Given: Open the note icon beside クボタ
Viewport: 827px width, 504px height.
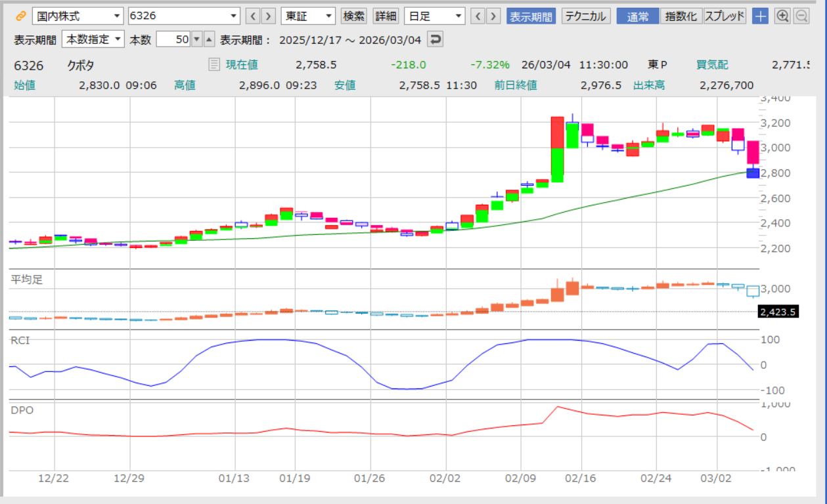Looking at the screenshot, I should 213,64.
